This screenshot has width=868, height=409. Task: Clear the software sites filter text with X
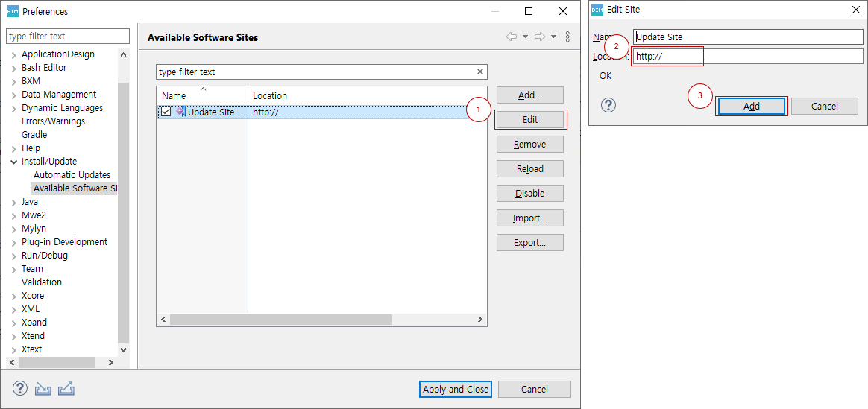480,72
